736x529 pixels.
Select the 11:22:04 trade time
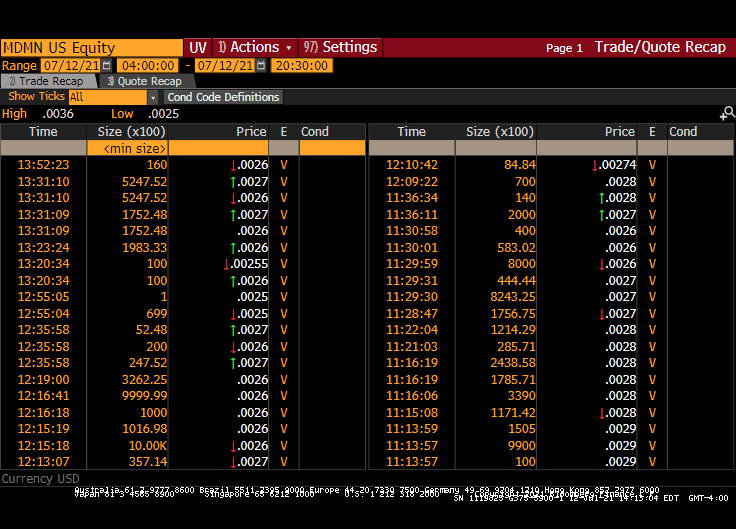point(412,330)
